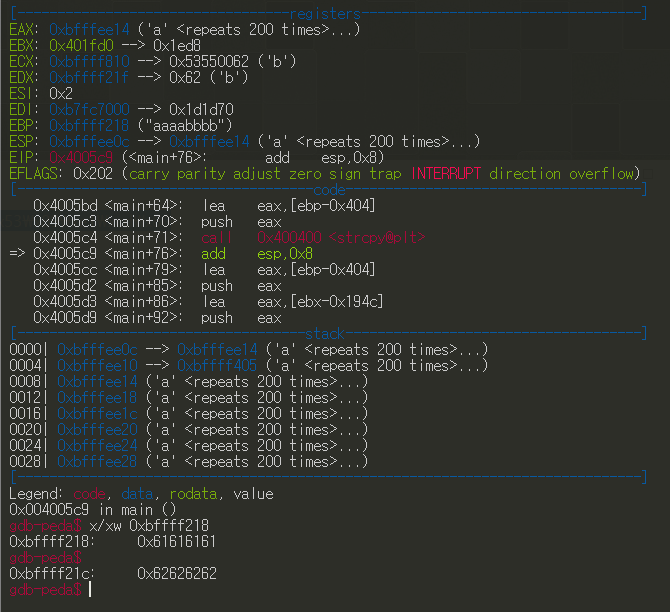670x612 pixels.
Task: Click the 'registers' section header
Action: pyautogui.click(x=325, y=14)
